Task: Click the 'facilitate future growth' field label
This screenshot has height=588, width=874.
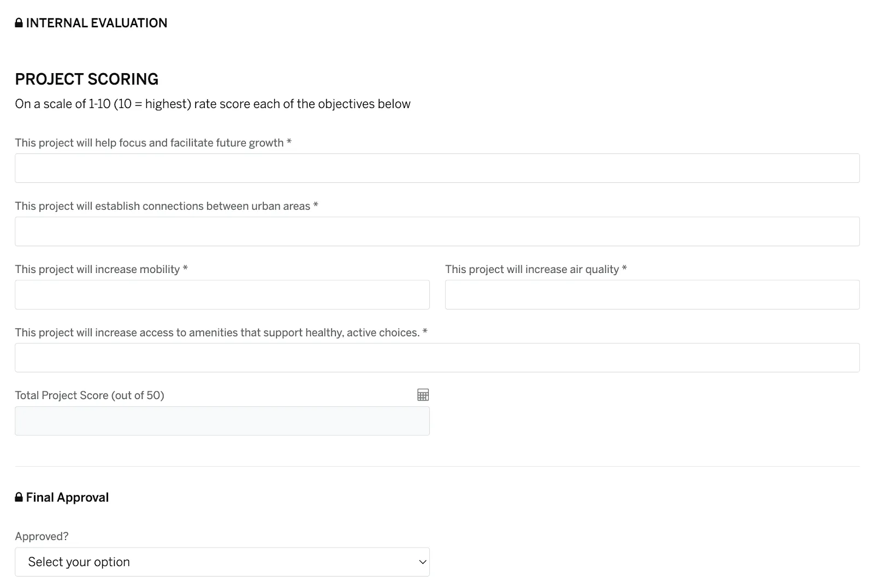Action: click(153, 143)
